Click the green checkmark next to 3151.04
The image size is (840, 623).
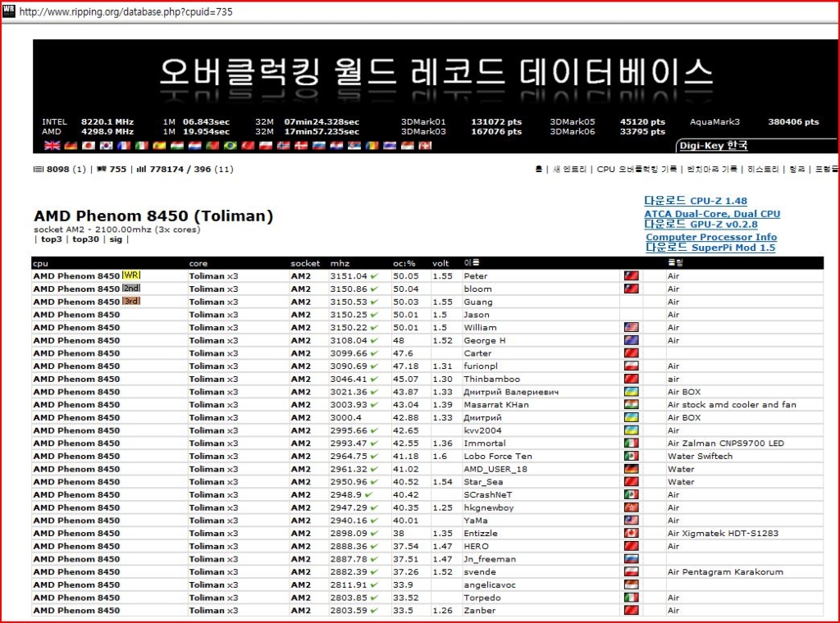coord(374,276)
